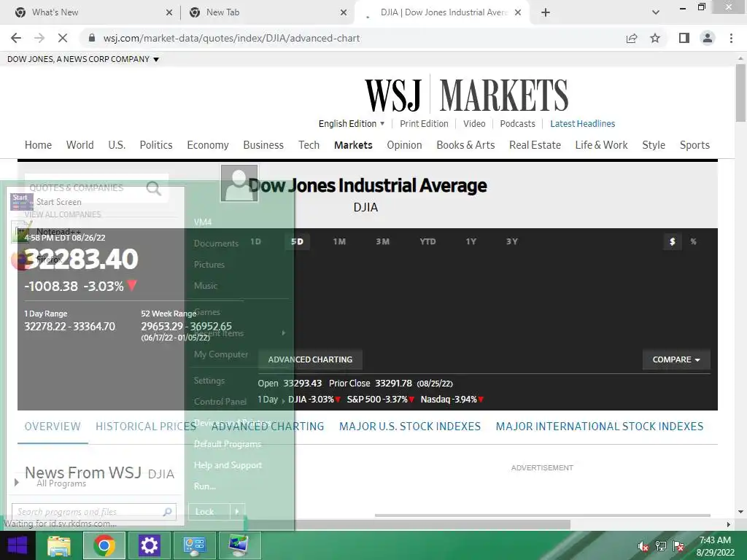Screen dimensions: 747x560
Task: Click the Action Center flag tray icon
Action: [678, 546]
